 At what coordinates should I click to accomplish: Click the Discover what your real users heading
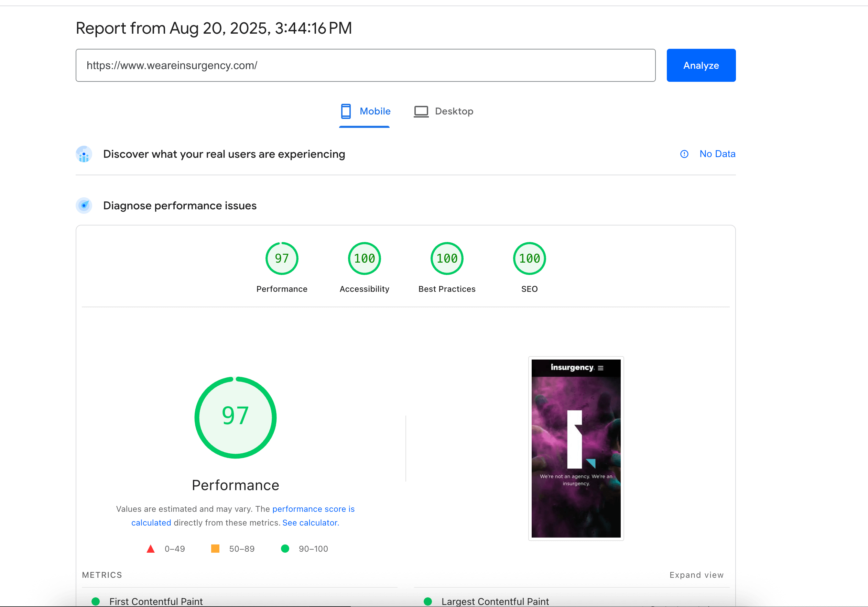tap(224, 154)
